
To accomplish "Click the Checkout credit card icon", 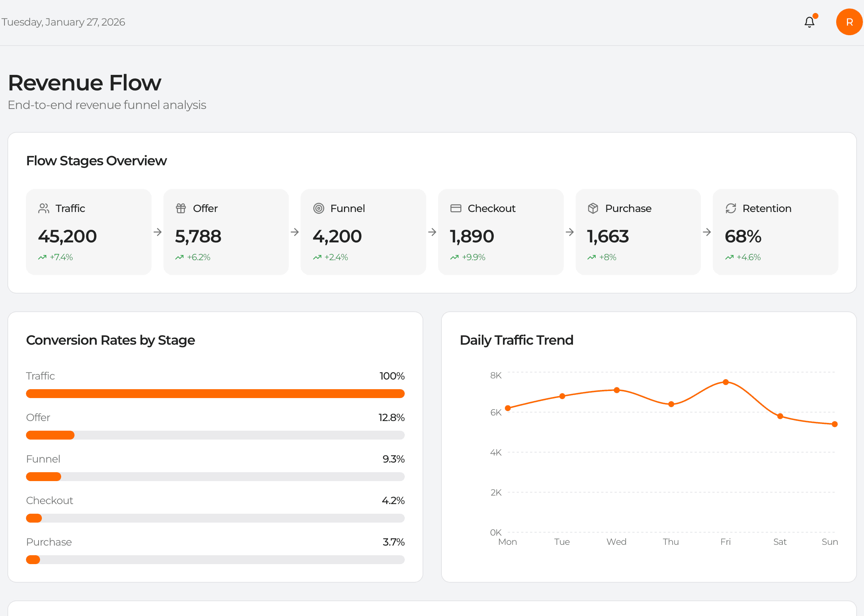I will [456, 208].
